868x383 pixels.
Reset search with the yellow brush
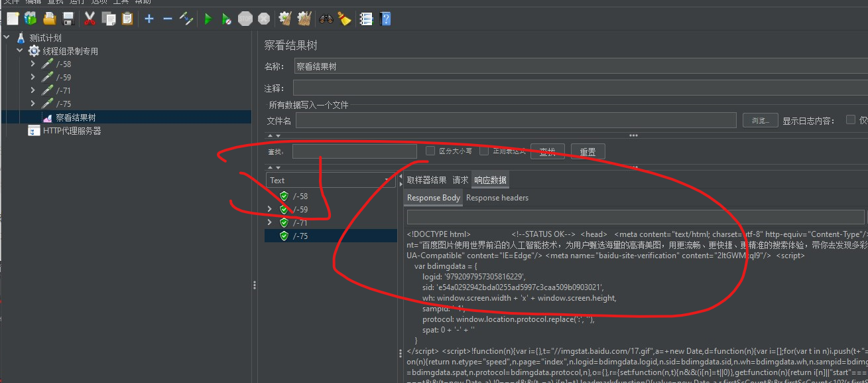point(344,19)
